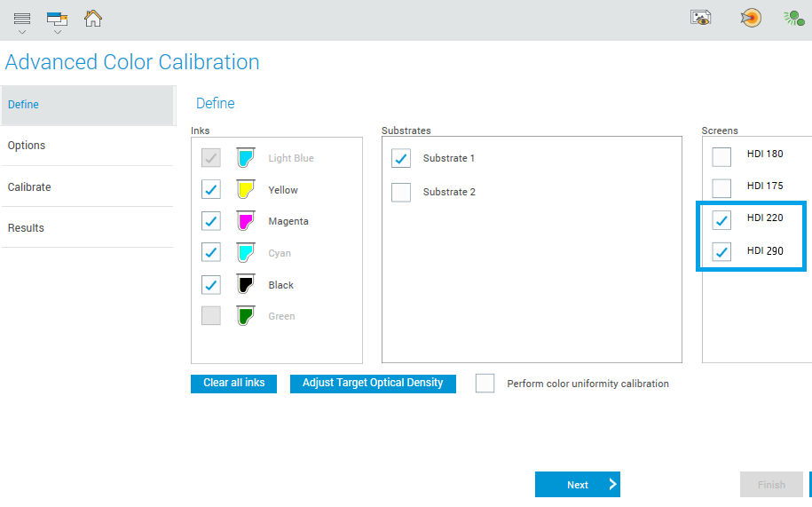Image resolution: width=812 pixels, height=507 pixels.
Task: Open the hamburger menu icon
Action: tap(22, 19)
